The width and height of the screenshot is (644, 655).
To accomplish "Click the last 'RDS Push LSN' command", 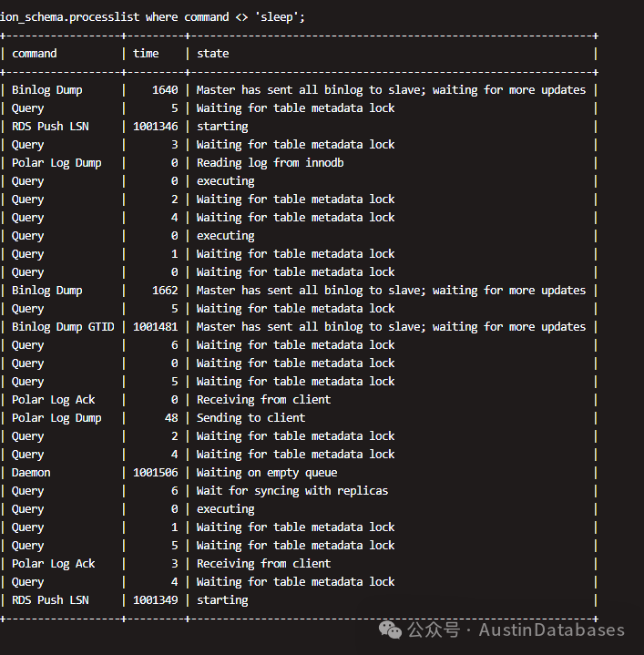I will [50, 599].
